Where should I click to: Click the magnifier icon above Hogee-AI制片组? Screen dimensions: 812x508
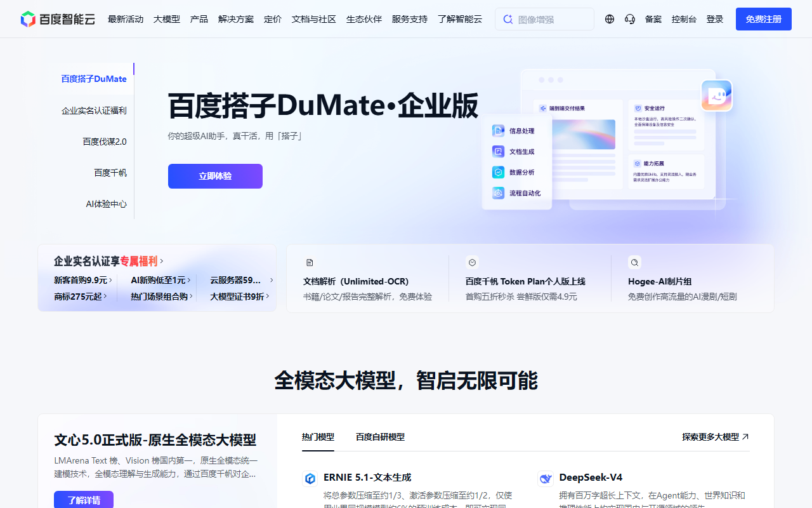click(x=634, y=262)
